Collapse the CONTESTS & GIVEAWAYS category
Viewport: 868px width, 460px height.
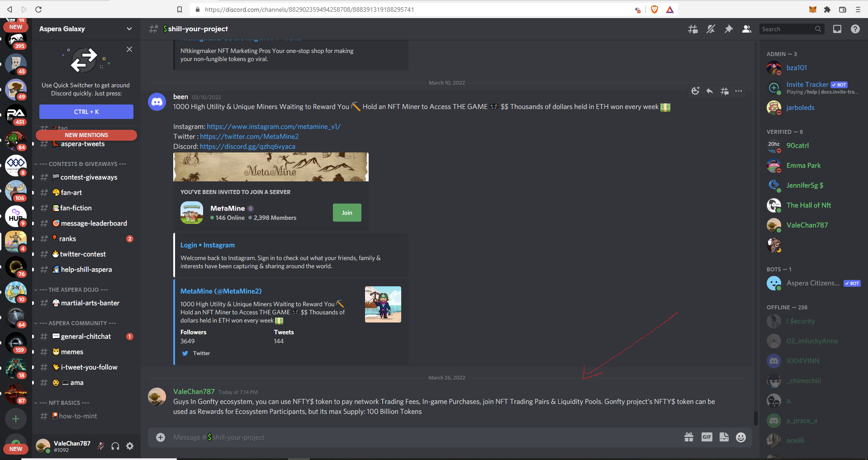[81, 164]
